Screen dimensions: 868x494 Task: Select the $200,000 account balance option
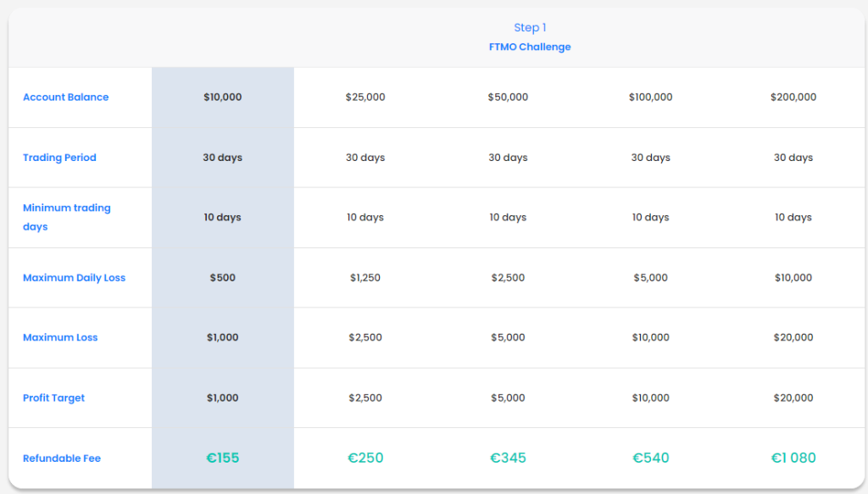pos(793,97)
